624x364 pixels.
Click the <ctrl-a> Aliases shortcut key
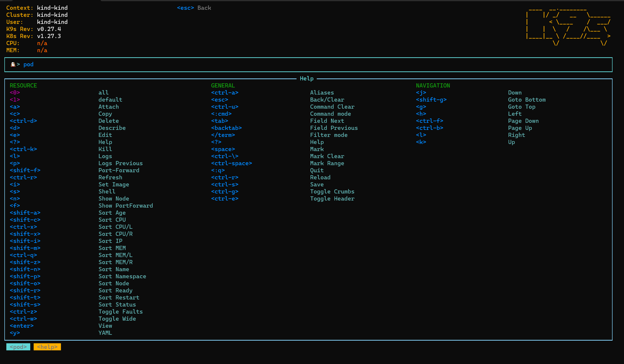click(225, 93)
